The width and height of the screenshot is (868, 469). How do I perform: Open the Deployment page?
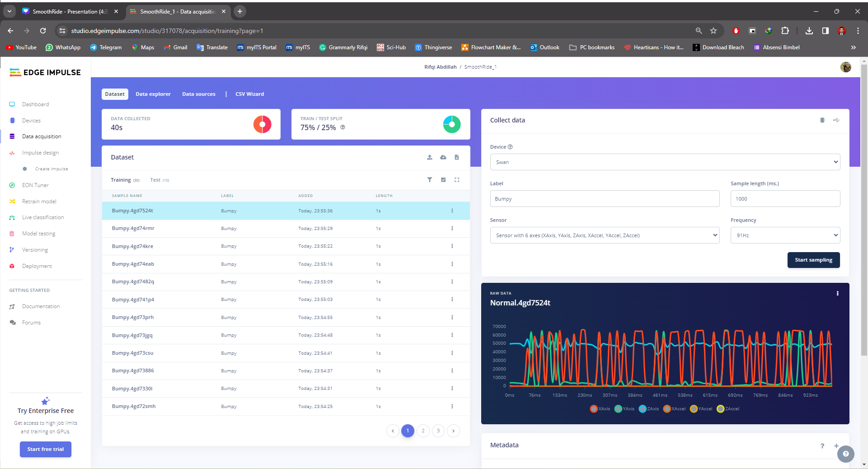[x=37, y=266]
